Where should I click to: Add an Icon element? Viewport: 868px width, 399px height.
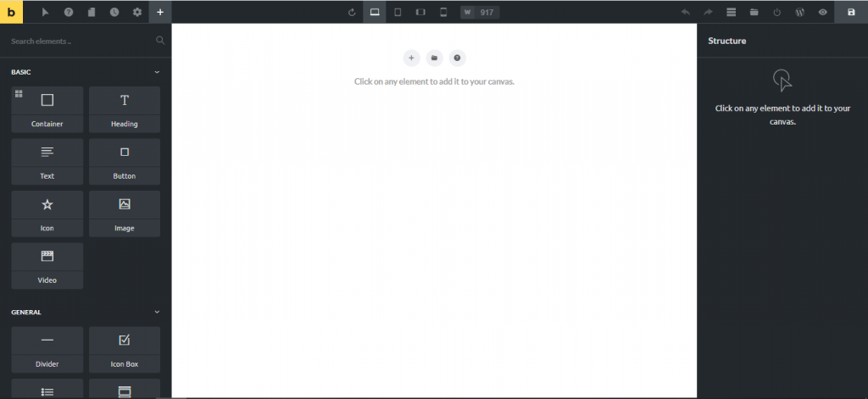[x=47, y=213]
